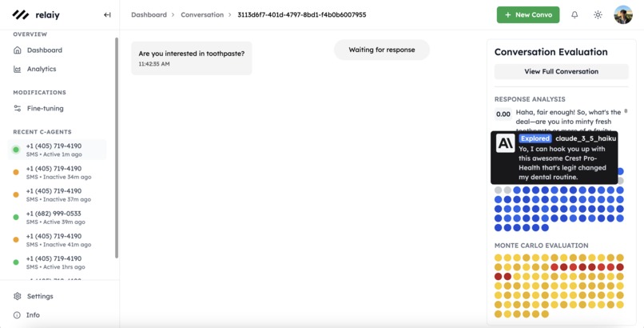Click the conversation ID in the breadcrumb
644x328 pixels.
tap(302, 14)
